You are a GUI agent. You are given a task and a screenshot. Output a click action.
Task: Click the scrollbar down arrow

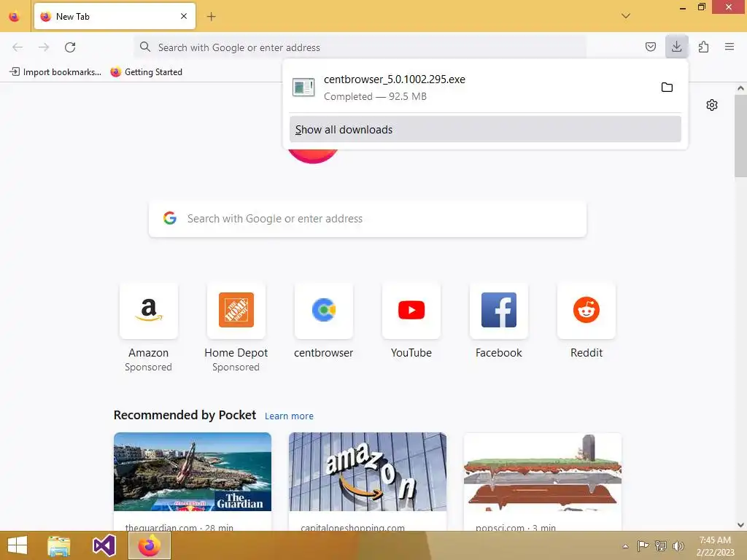pos(740,525)
